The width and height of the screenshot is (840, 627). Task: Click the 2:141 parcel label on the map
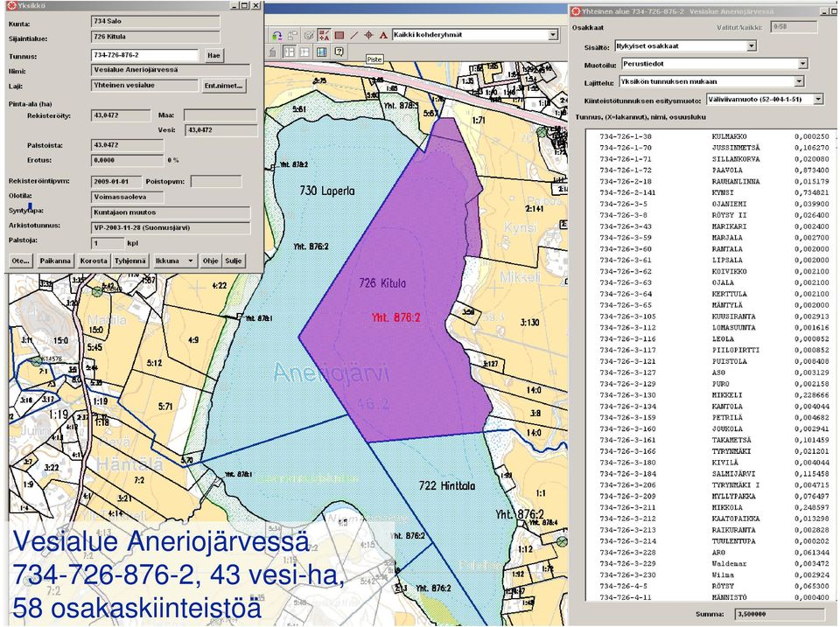[535, 209]
